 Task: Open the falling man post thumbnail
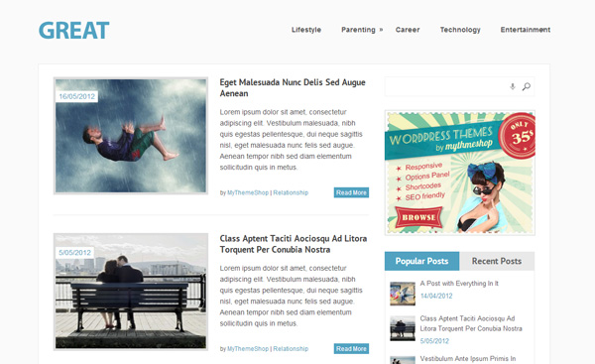click(x=131, y=136)
